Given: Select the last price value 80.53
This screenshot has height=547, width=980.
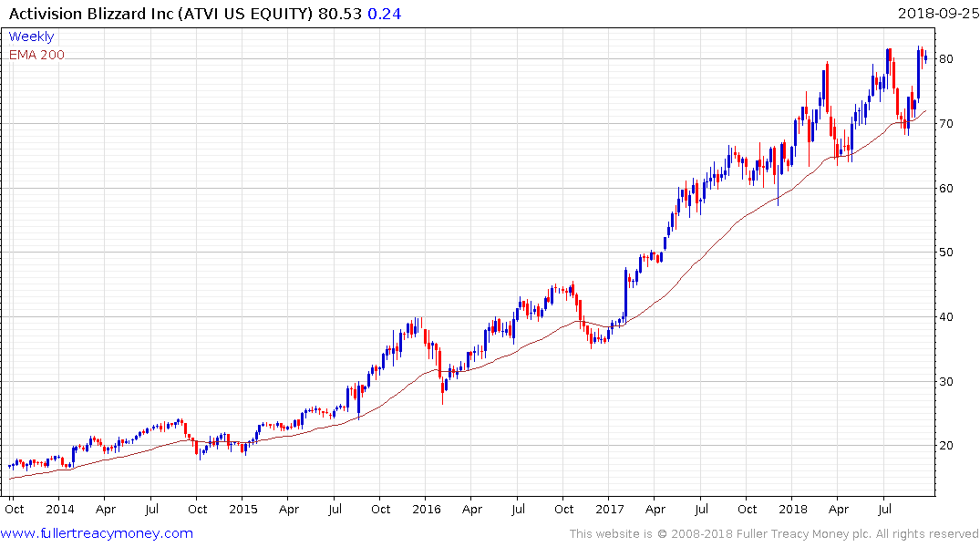Looking at the screenshot, I should point(340,14).
